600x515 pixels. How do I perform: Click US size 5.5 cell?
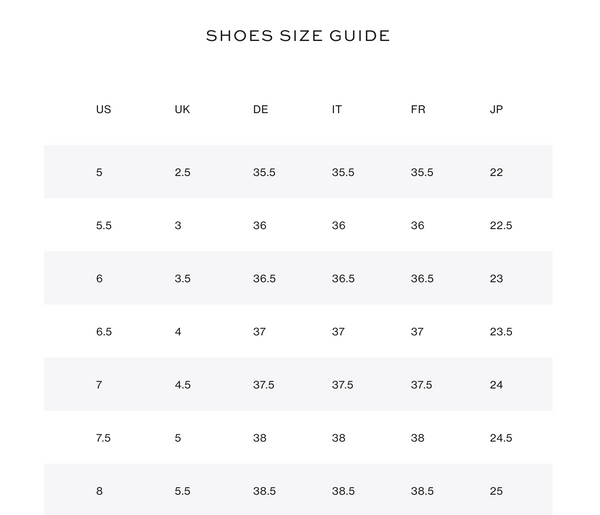(104, 225)
